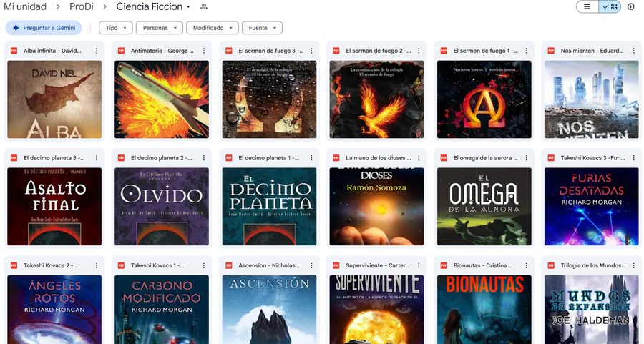The image size is (644, 344).
Task: Open El Omega de la Aurora cover
Action: pyautogui.click(x=484, y=207)
